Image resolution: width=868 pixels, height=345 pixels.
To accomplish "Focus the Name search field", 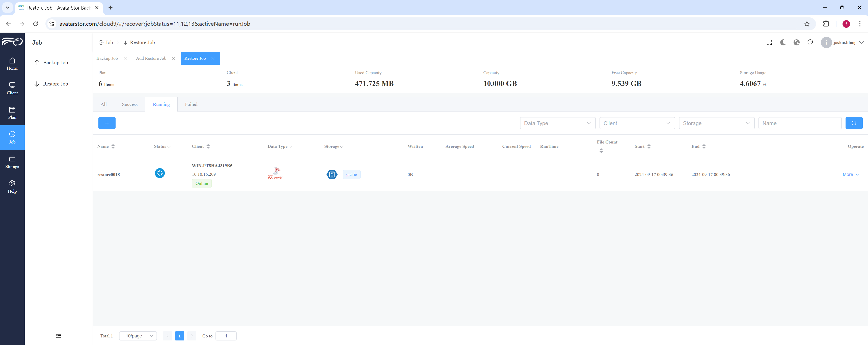I will [800, 123].
